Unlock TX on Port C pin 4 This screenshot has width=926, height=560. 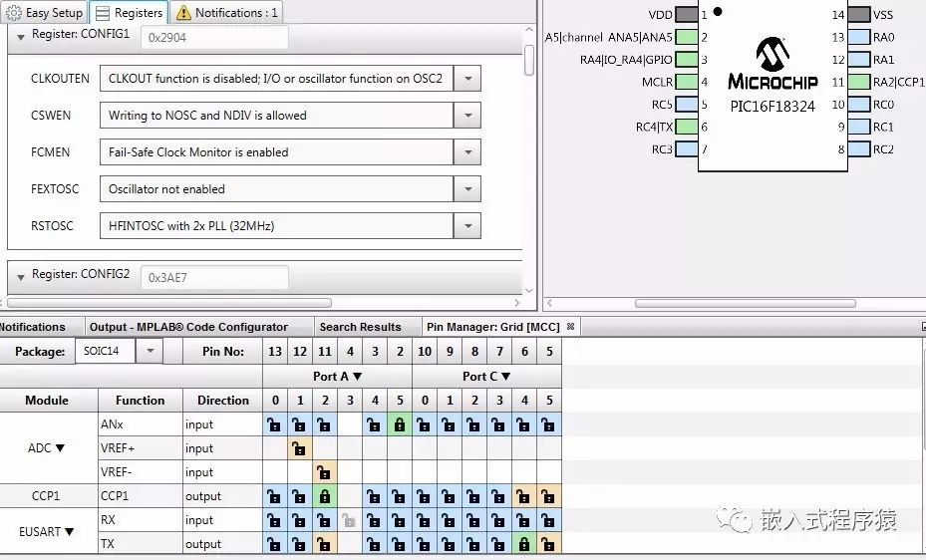524,543
